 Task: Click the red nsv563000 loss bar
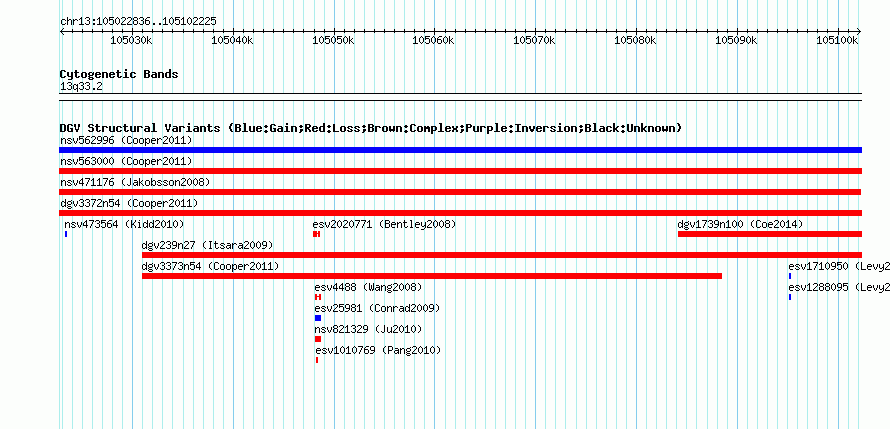[x=460, y=171]
